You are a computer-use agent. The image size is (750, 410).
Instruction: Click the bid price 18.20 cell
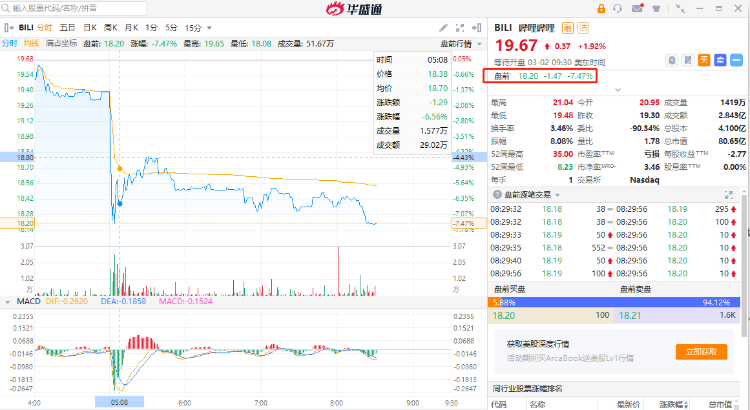pyautogui.click(x=551, y=315)
